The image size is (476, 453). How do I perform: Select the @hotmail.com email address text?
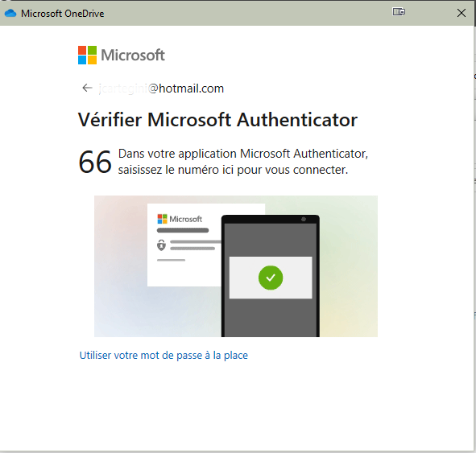click(x=161, y=89)
